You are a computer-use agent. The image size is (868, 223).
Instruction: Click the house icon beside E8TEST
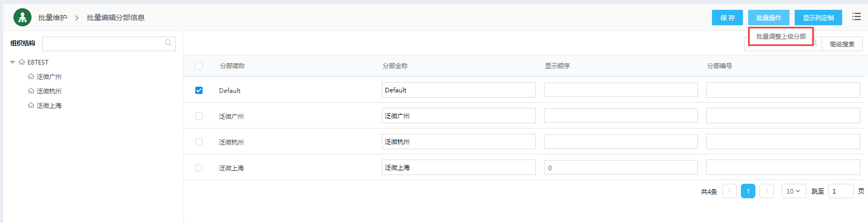click(x=22, y=62)
